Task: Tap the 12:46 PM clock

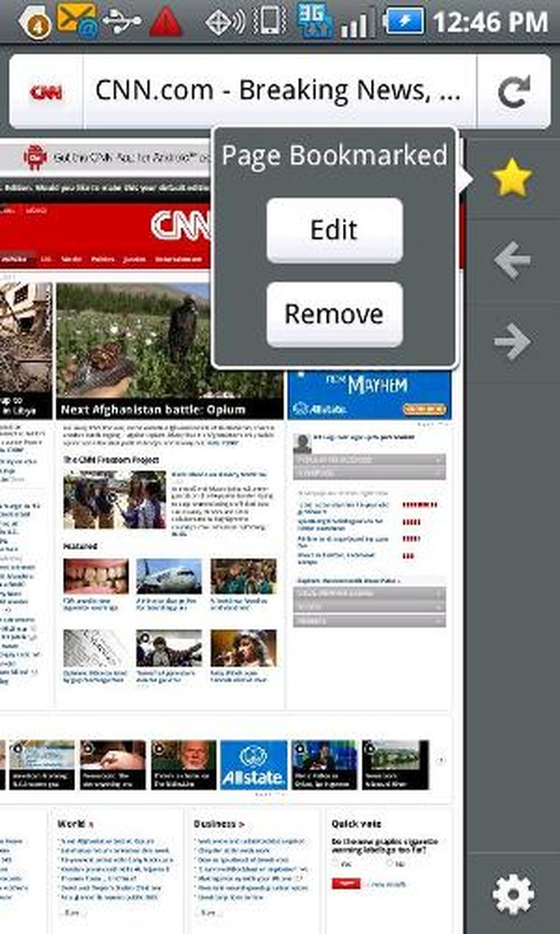Action: [x=489, y=22]
